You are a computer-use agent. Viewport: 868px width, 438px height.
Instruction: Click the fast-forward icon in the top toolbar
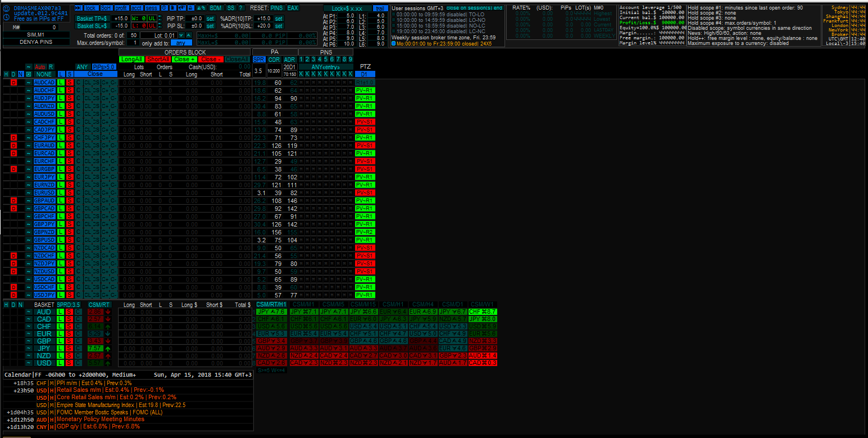pyautogui.click(x=78, y=8)
